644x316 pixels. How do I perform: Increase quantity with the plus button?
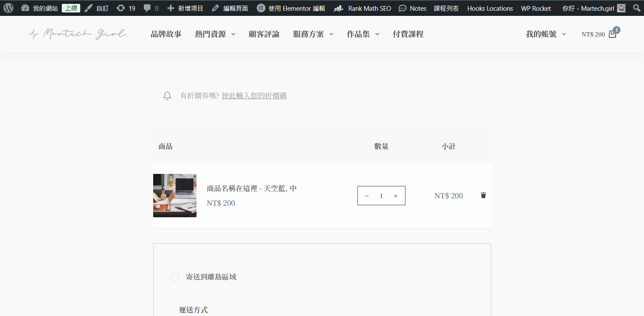(x=396, y=196)
